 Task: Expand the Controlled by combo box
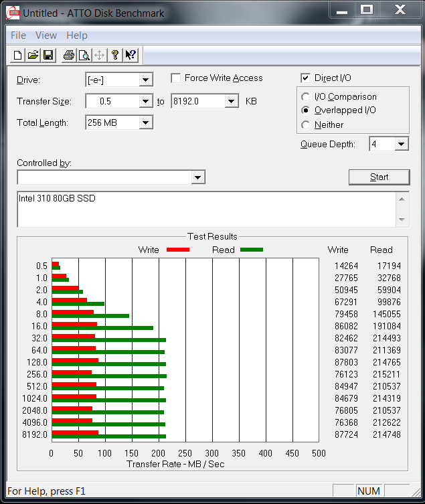coord(198,177)
